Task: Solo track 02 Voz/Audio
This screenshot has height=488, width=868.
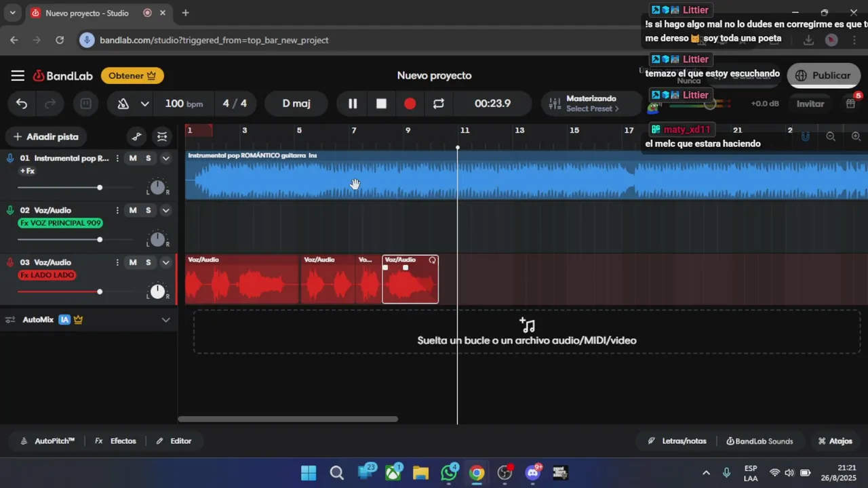Action: (x=149, y=211)
